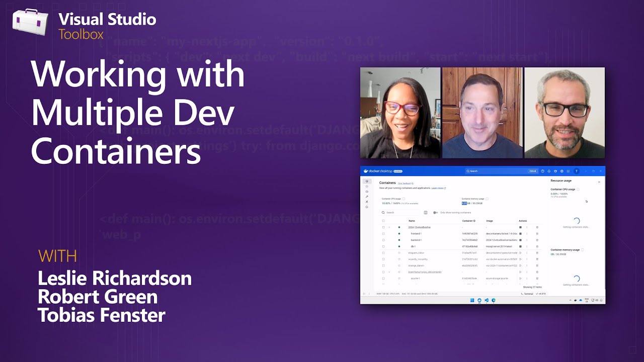
Task: Open the T user account avatar
Action: (x=577, y=171)
